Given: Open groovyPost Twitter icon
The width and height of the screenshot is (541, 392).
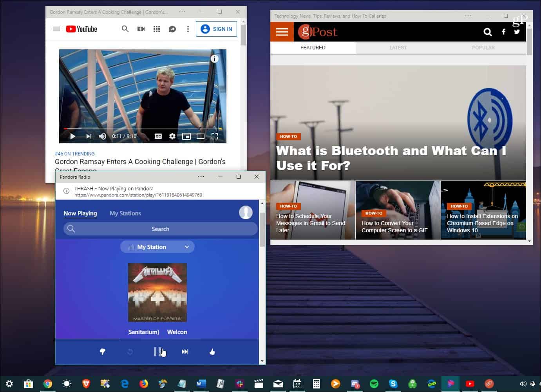Looking at the screenshot, I should 517,32.
